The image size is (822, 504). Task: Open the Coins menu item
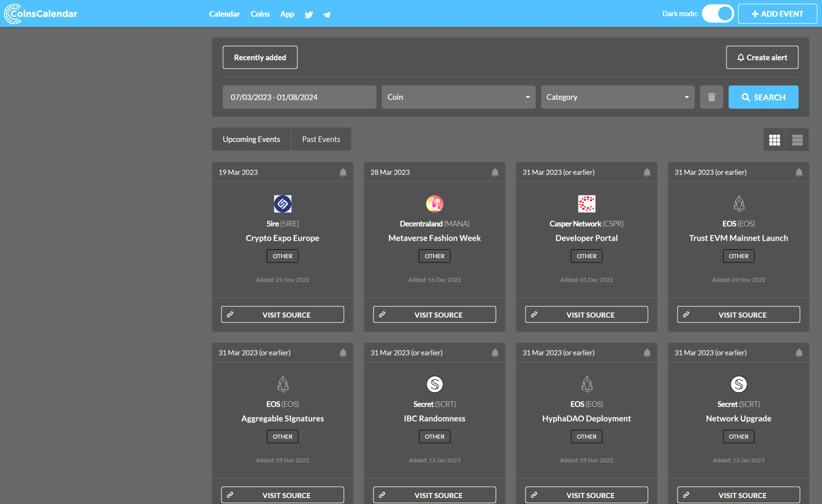point(260,14)
